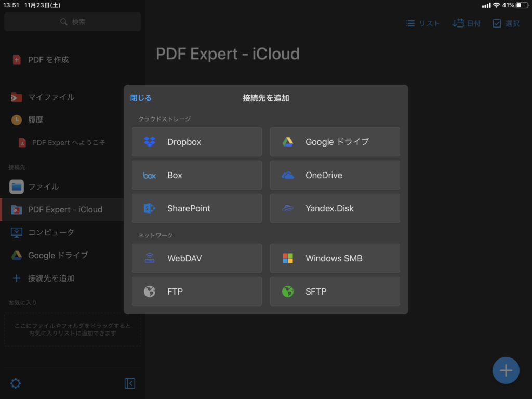Switch view with リスト button

click(423, 23)
